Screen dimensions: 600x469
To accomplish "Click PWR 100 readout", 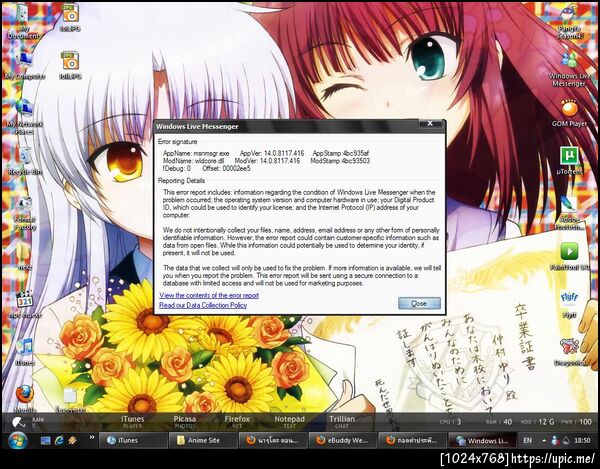I will pos(576,422).
